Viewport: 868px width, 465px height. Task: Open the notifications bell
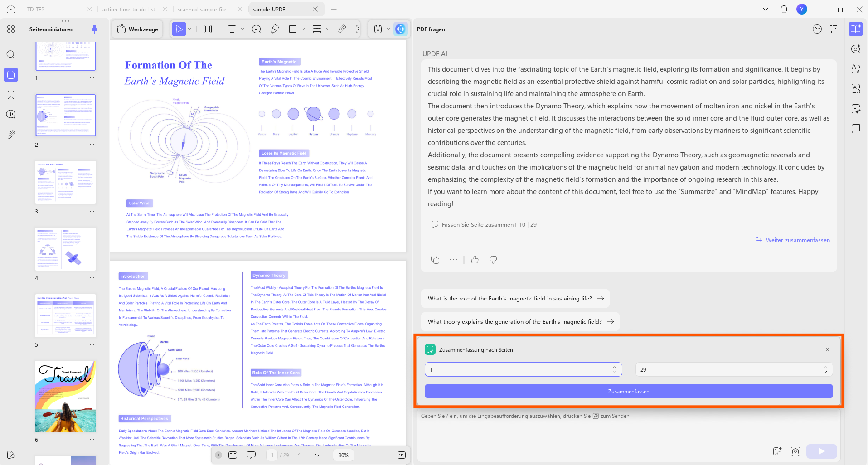784,9
